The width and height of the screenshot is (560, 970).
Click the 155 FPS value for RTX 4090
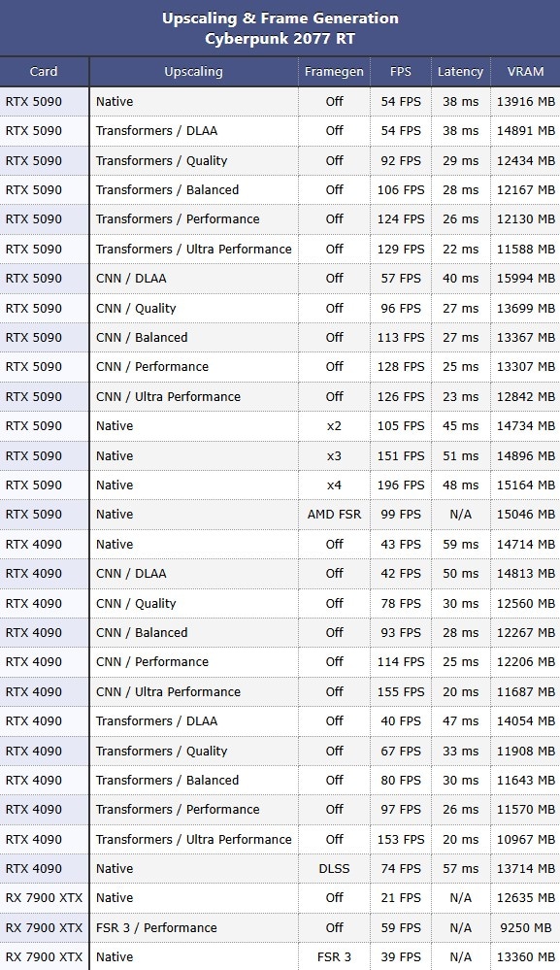(x=401, y=691)
